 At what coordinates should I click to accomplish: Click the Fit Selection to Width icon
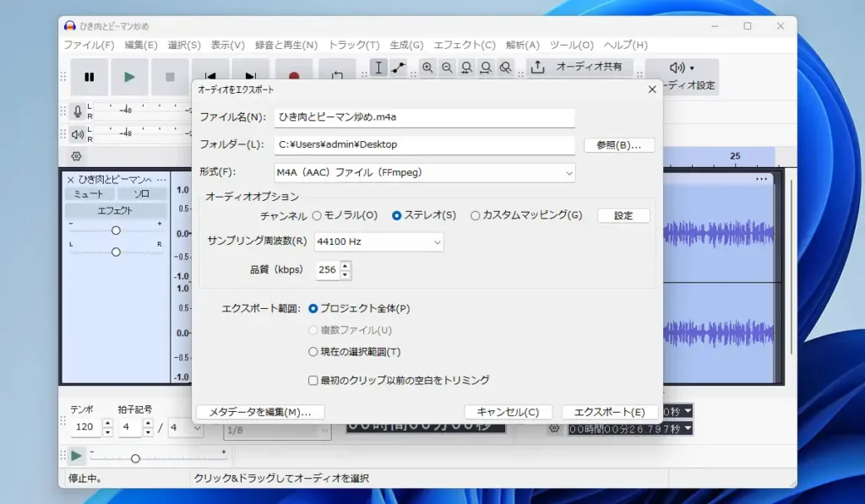click(466, 68)
